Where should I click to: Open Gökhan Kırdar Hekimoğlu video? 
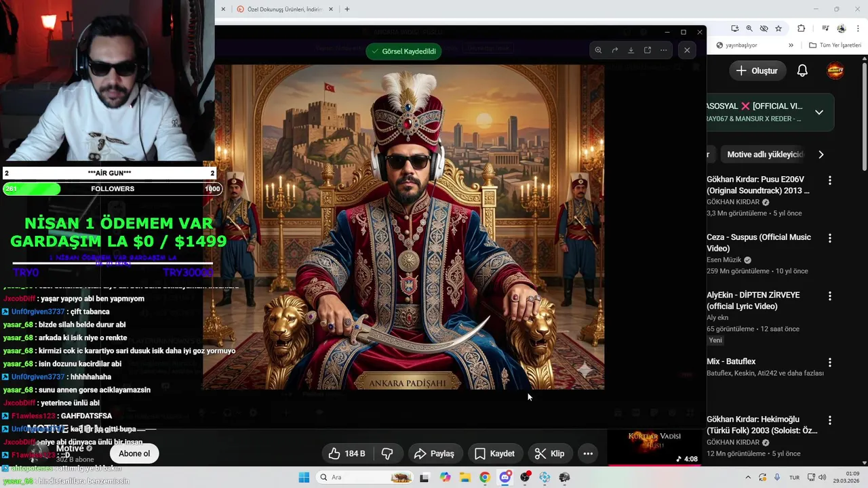(762, 424)
